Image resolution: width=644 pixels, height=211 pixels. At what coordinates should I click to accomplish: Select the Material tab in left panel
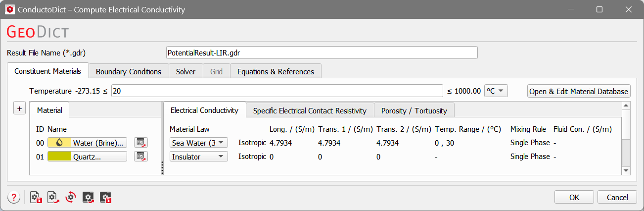(49, 110)
